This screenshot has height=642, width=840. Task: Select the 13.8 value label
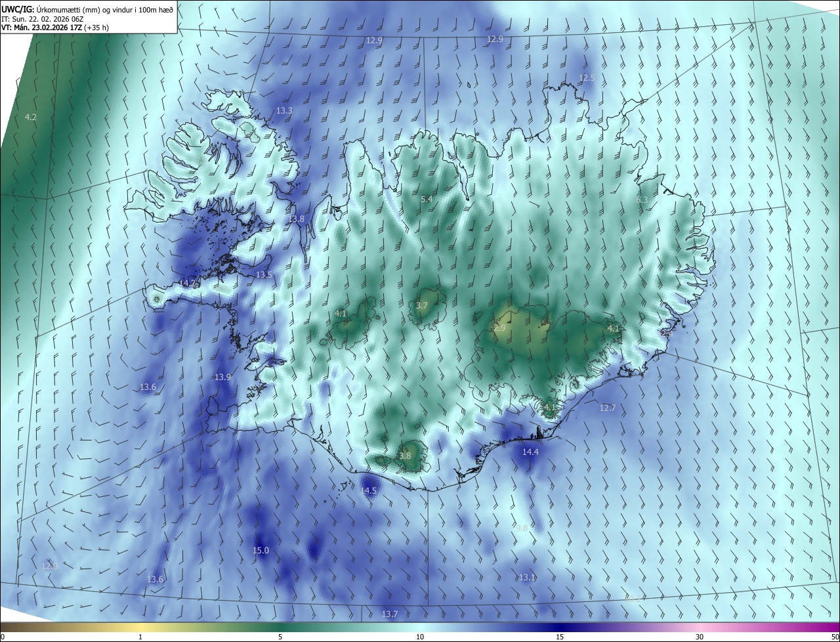click(297, 219)
